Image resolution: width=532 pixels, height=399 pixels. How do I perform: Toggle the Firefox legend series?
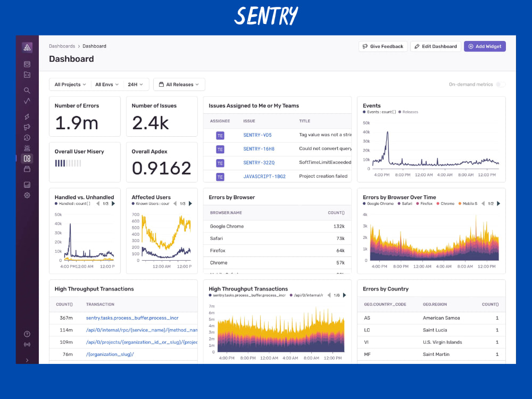point(424,204)
